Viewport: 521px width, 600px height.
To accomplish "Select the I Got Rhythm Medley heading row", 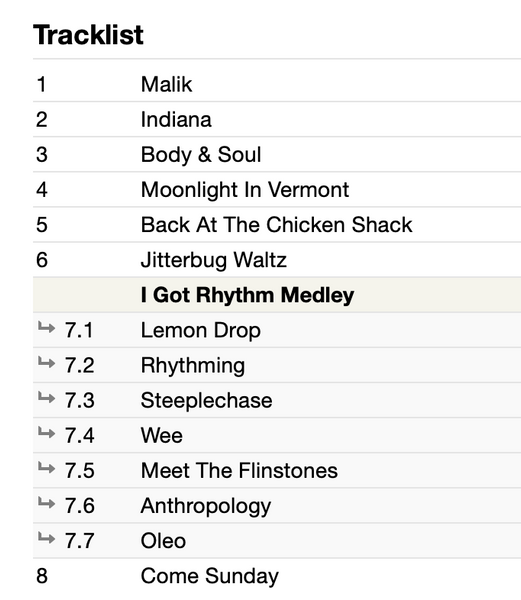I will click(277, 295).
